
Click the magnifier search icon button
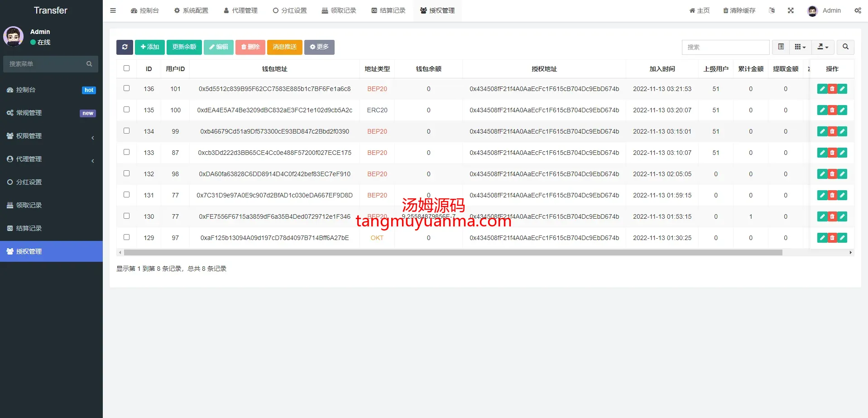845,47
